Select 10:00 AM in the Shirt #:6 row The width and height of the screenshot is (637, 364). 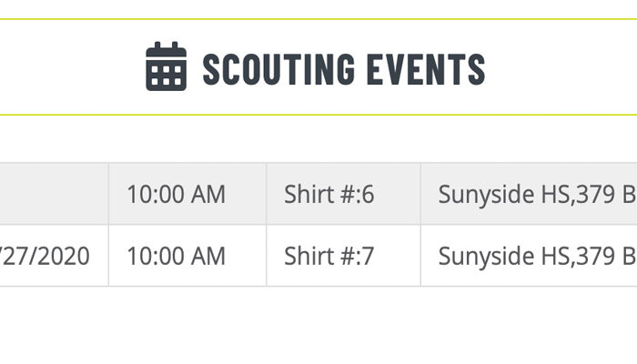[x=177, y=194]
